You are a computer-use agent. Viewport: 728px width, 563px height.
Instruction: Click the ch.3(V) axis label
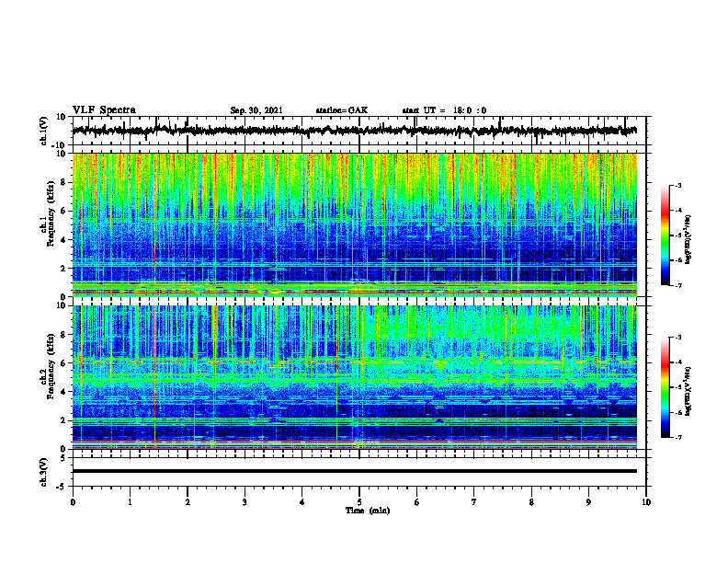44,472
